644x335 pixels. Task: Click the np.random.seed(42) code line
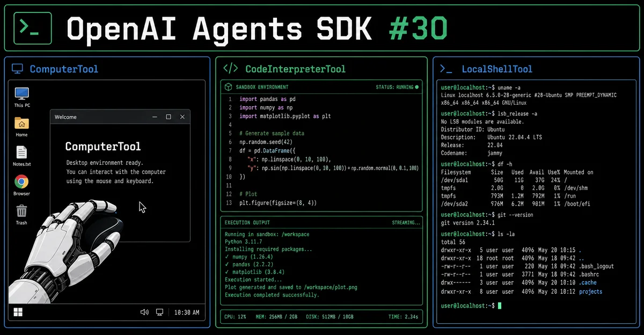tap(267, 142)
